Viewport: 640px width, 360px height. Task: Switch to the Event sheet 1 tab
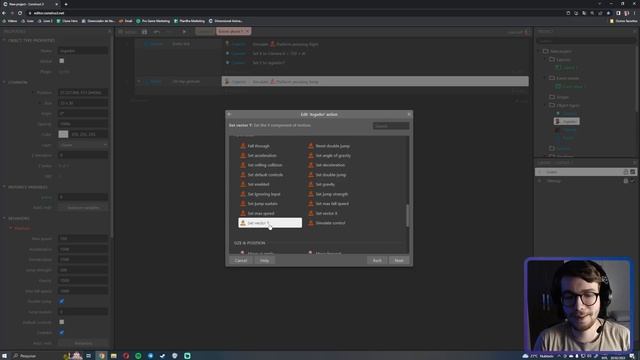[x=233, y=31]
